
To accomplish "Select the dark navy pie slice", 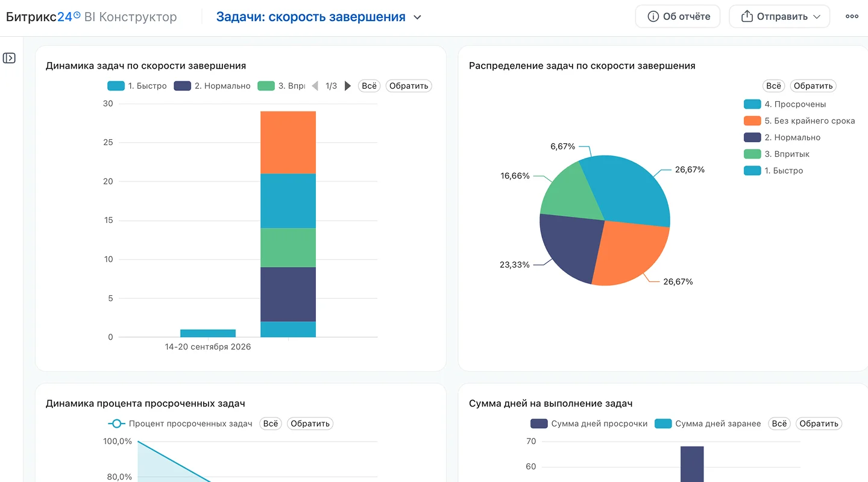I will pyautogui.click(x=570, y=247).
